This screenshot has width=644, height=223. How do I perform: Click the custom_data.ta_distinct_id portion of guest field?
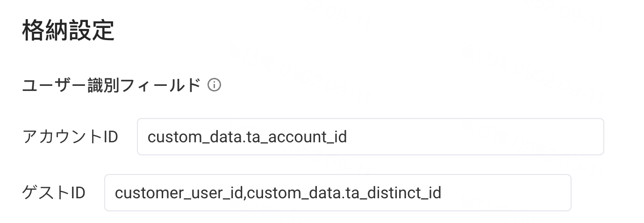point(344,193)
